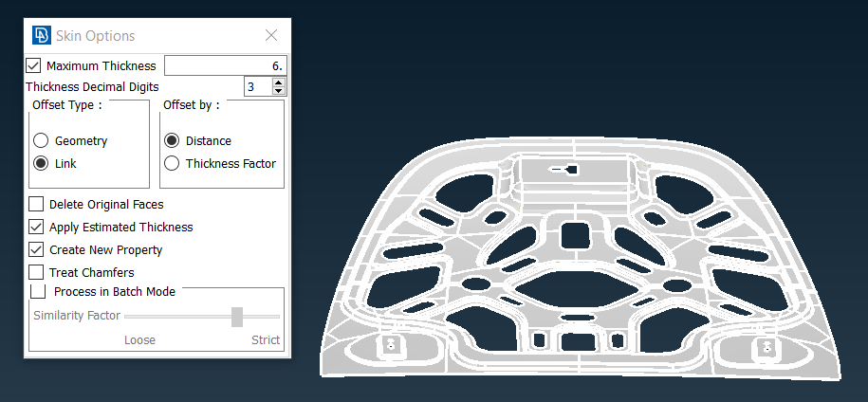Click the Similarity Factor slider handle
This screenshot has width=868, height=402.
[x=237, y=316]
